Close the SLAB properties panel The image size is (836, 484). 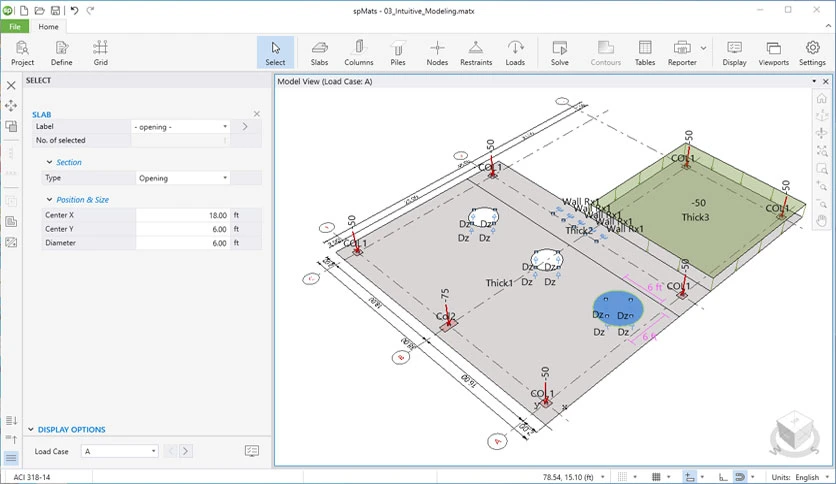[x=257, y=114]
